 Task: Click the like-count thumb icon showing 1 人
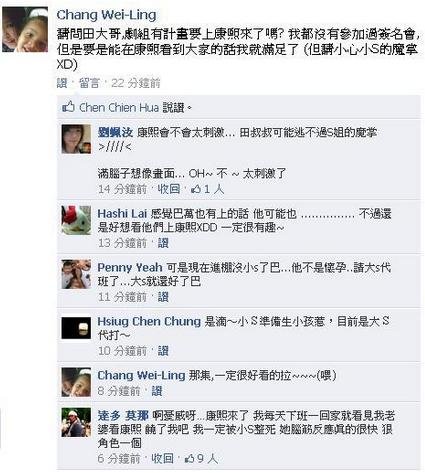(196, 190)
